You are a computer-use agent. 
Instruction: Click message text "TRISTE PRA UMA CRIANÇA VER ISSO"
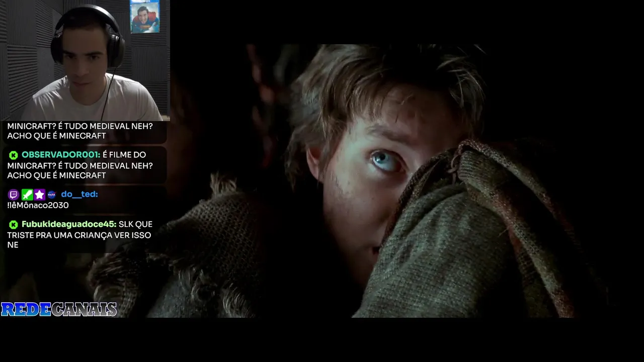[79, 235]
